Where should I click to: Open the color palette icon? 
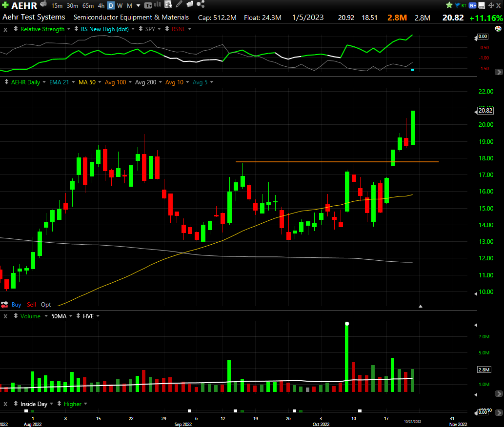pyautogui.click(x=498, y=29)
